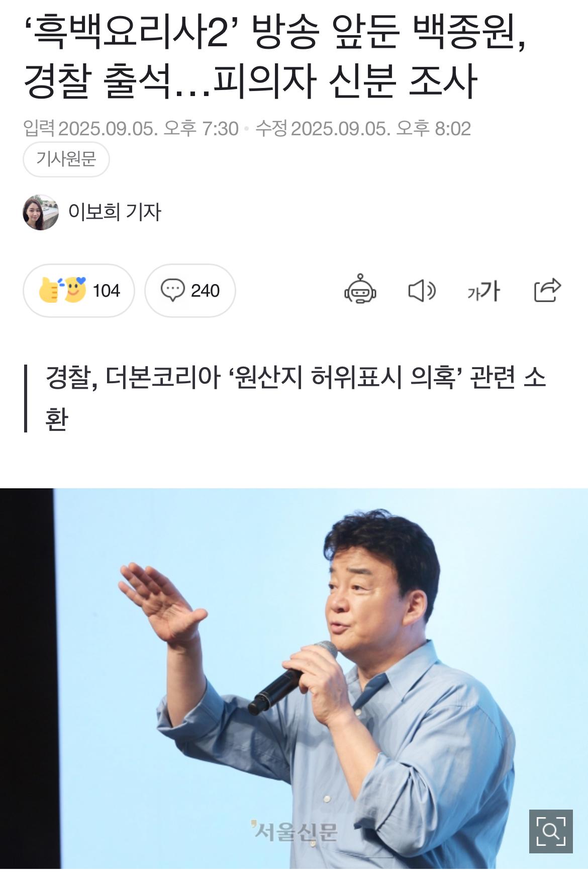The image size is (588, 878).
Task: Tap the 경찰, 더본코리아 subheading quote
Action: (296, 398)
